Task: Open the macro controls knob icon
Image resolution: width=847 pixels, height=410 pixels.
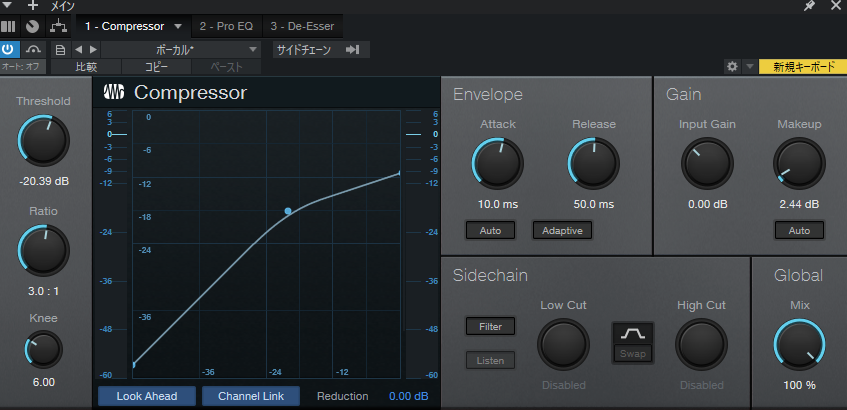Action: click(32, 26)
